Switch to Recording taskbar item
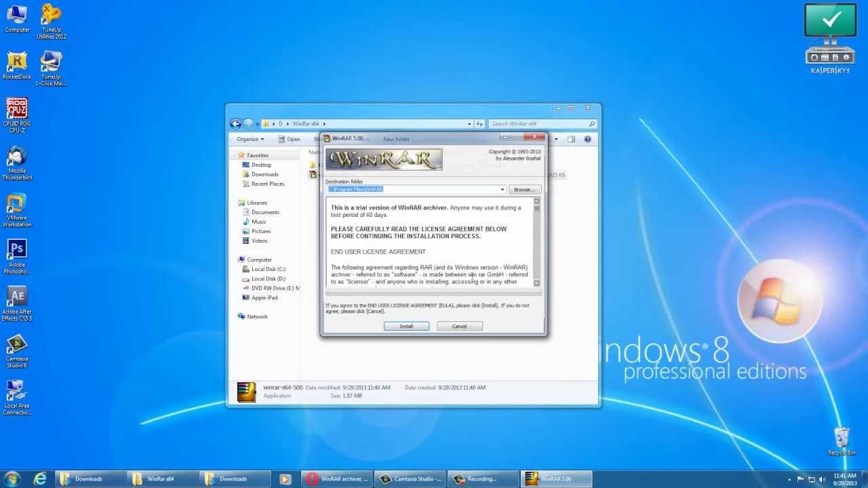This screenshot has width=868, height=488. [484, 479]
